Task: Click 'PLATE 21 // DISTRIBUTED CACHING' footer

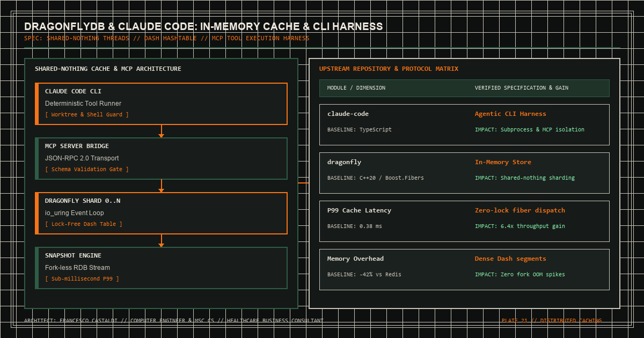Action: (552, 321)
